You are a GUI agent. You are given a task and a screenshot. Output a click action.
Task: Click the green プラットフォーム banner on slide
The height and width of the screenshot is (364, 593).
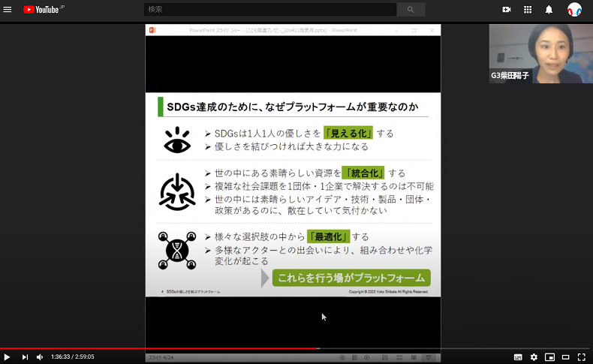click(351, 278)
